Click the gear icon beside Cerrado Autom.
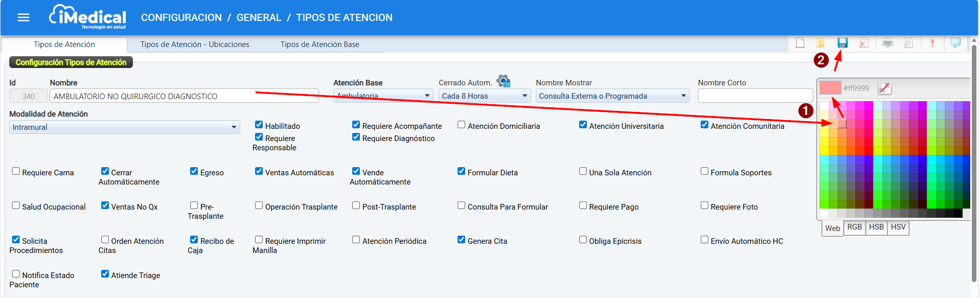The height and width of the screenshot is (298, 980). coord(504,81)
